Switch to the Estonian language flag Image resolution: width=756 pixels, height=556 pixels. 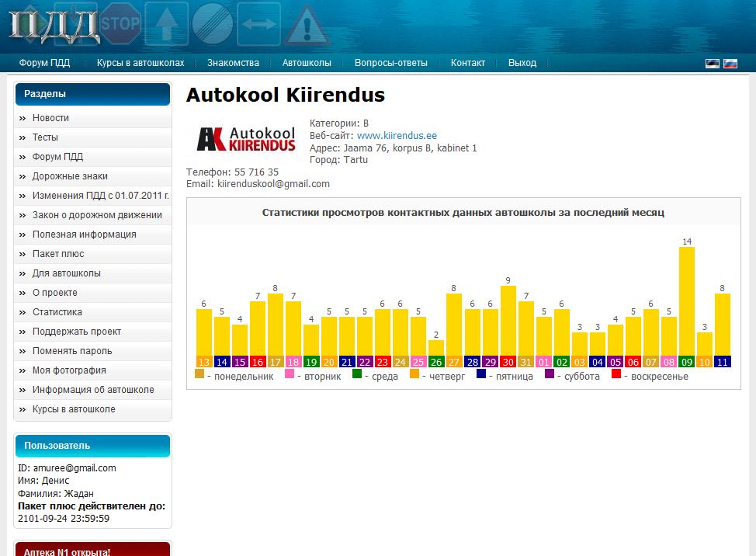712,64
